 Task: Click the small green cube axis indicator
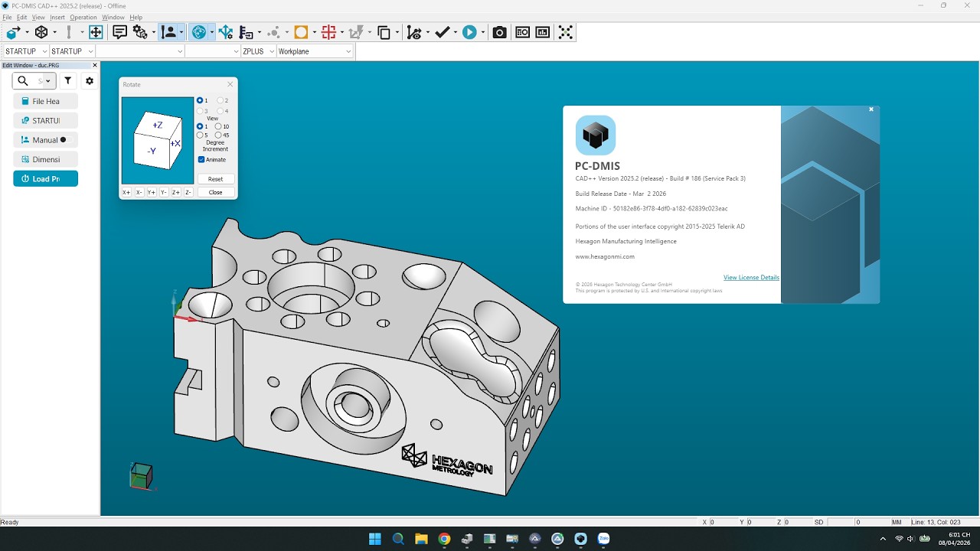(x=140, y=475)
